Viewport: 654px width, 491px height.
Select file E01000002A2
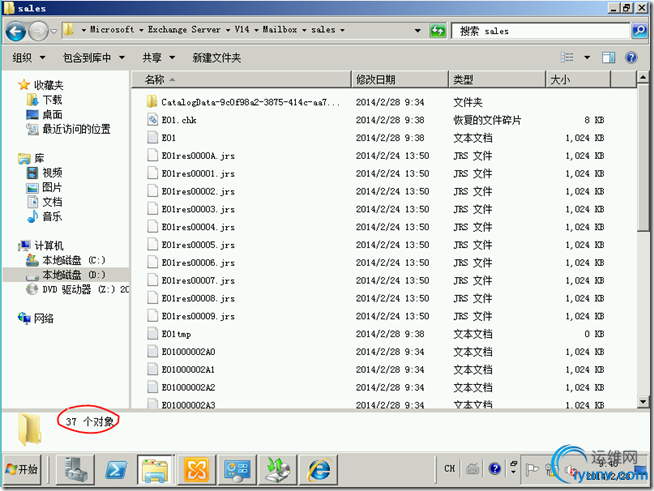(189, 388)
